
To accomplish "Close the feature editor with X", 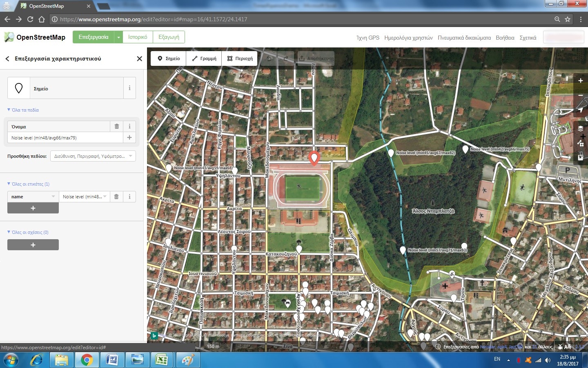I will (139, 58).
